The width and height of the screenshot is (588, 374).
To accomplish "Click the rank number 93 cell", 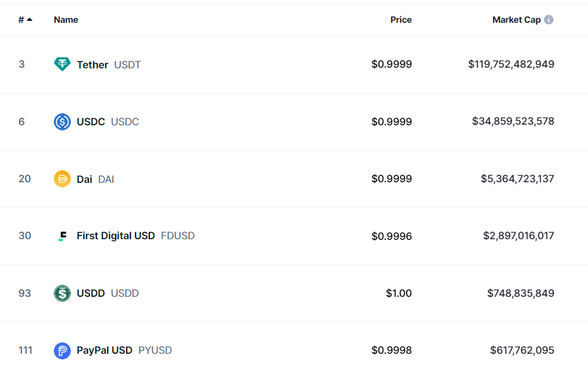I will click(25, 293).
